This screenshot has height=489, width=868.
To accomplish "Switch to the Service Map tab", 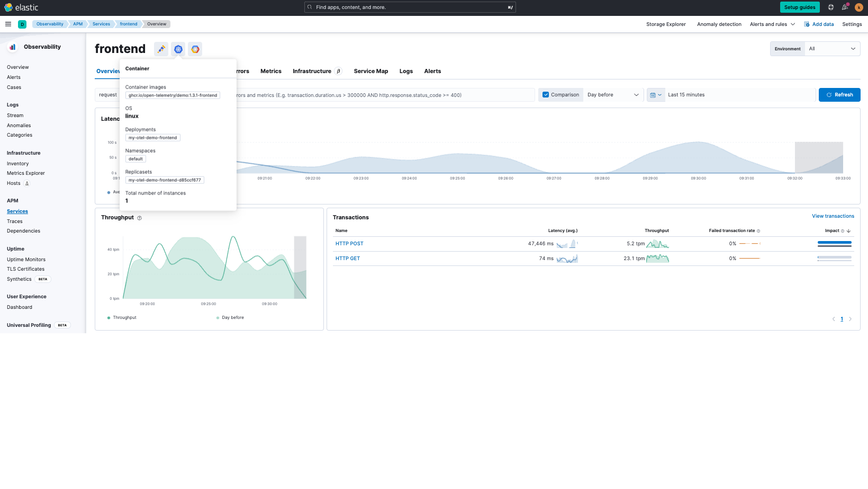I will 371,71.
